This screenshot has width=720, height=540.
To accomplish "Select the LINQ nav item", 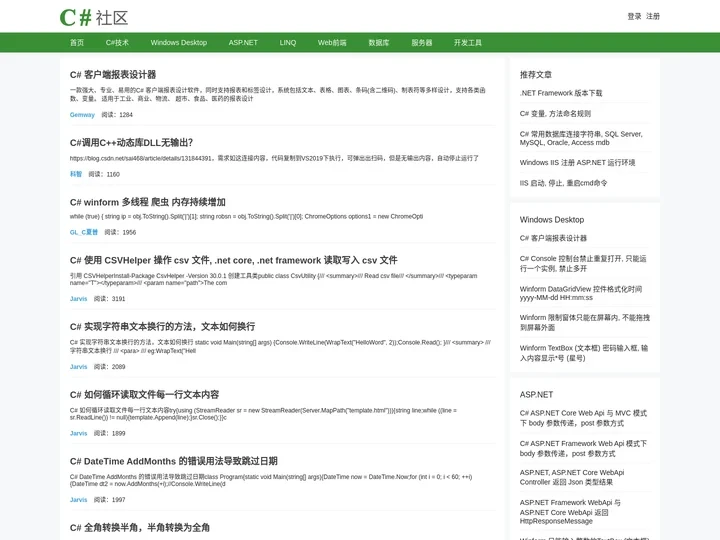I will (x=287, y=43).
